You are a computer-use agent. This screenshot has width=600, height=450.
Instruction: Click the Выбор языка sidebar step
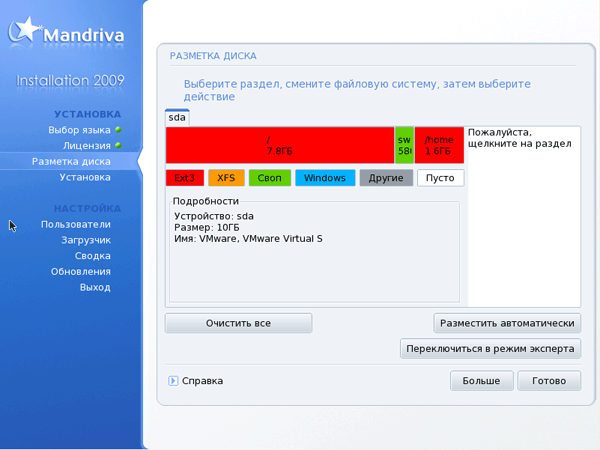(79, 130)
